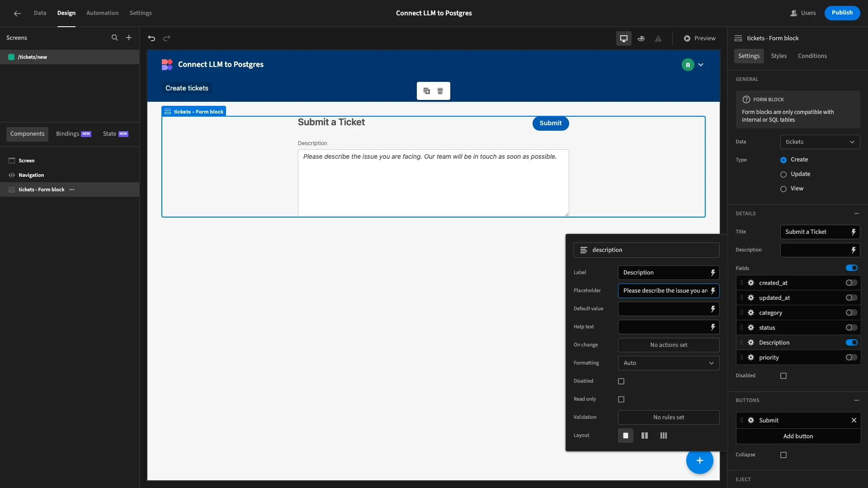
Task: Delete component using trash icon
Action: point(440,91)
